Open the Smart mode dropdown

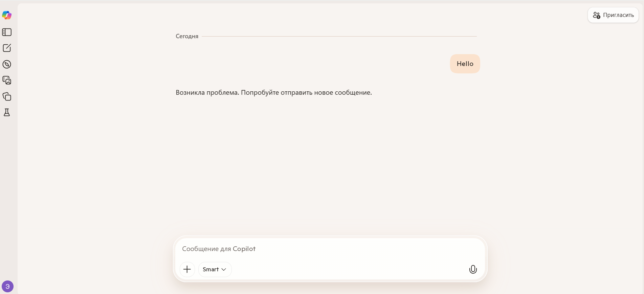click(215, 269)
